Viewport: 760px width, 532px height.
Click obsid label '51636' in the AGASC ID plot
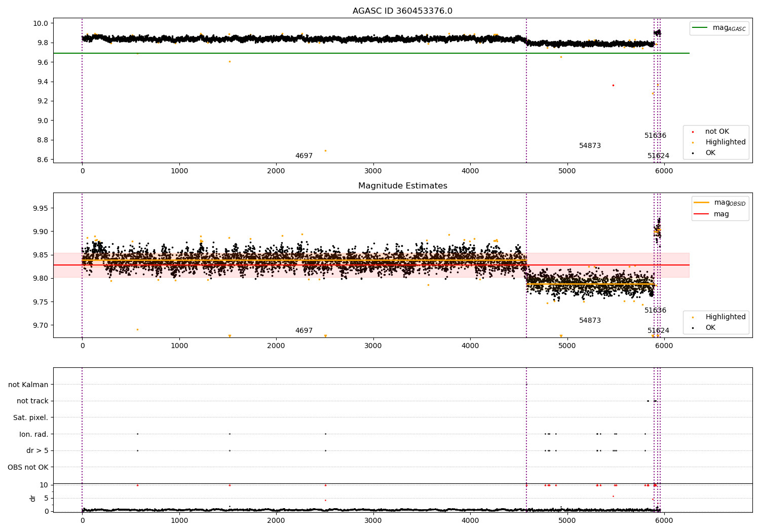click(656, 136)
